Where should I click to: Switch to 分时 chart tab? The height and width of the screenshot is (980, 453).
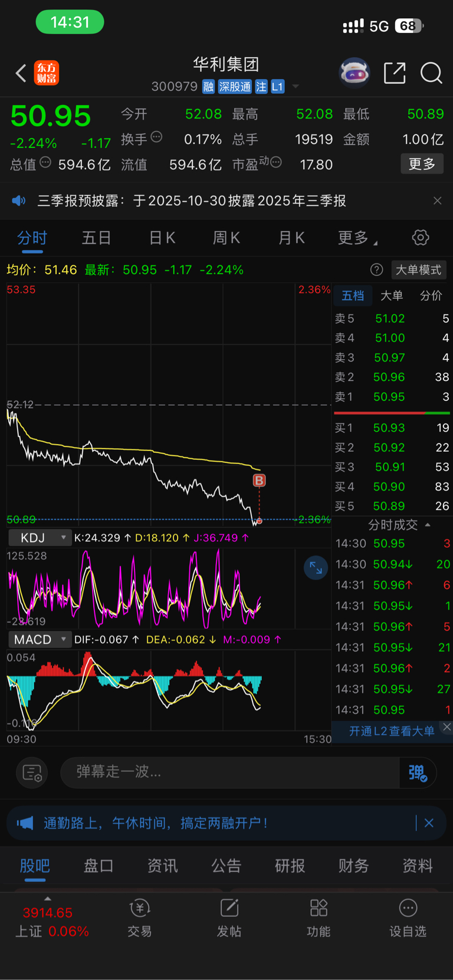[x=32, y=238]
